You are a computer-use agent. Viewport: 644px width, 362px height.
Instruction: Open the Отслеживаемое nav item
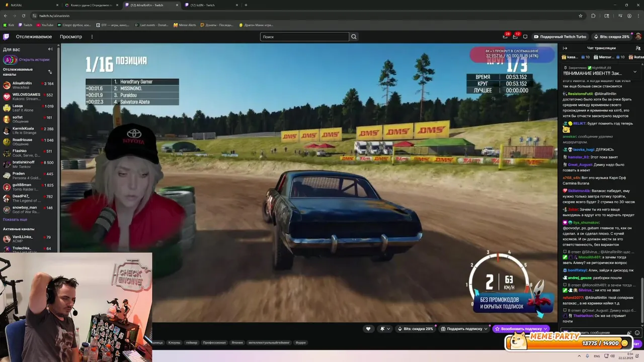(34, 37)
